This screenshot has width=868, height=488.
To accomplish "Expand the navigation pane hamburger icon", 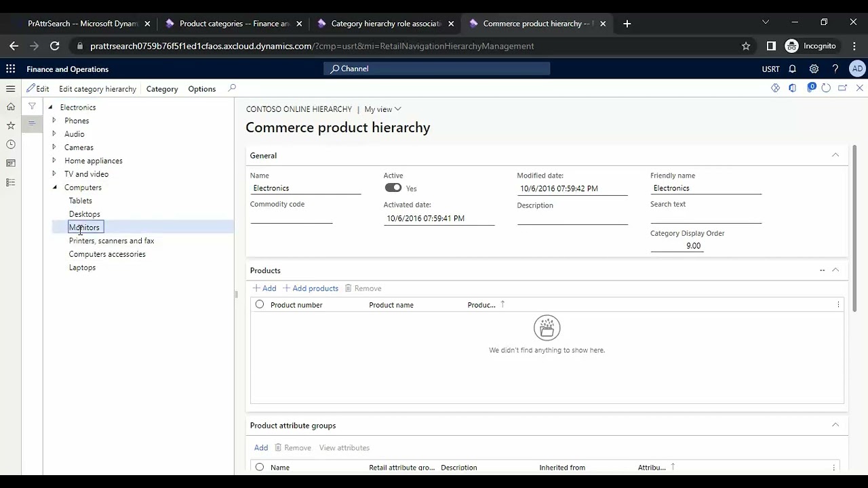I will pyautogui.click(x=10, y=89).
